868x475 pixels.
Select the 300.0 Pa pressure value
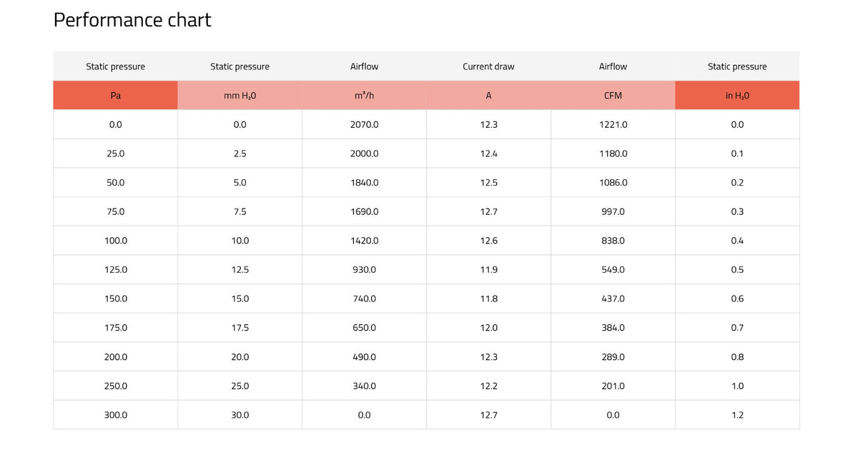(116, 415)
